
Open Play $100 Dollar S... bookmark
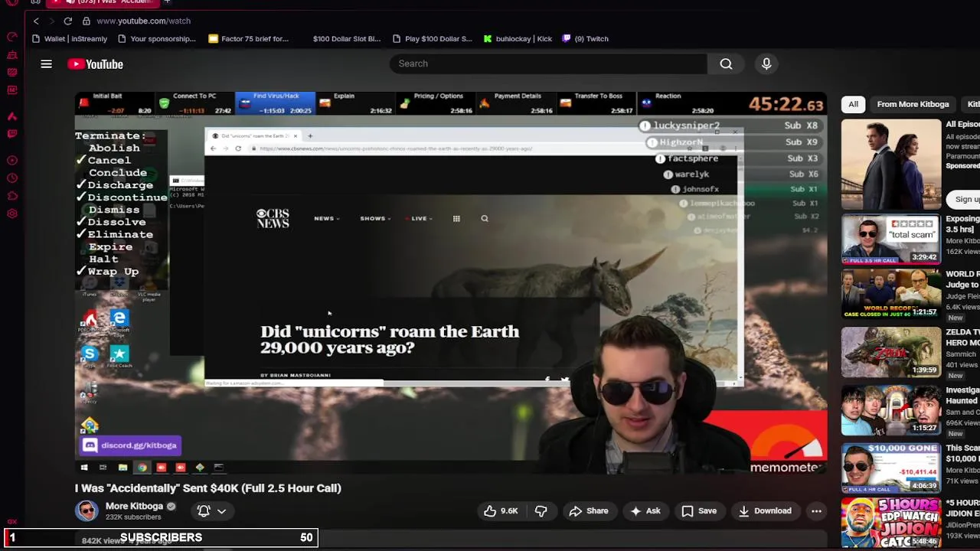433,38
